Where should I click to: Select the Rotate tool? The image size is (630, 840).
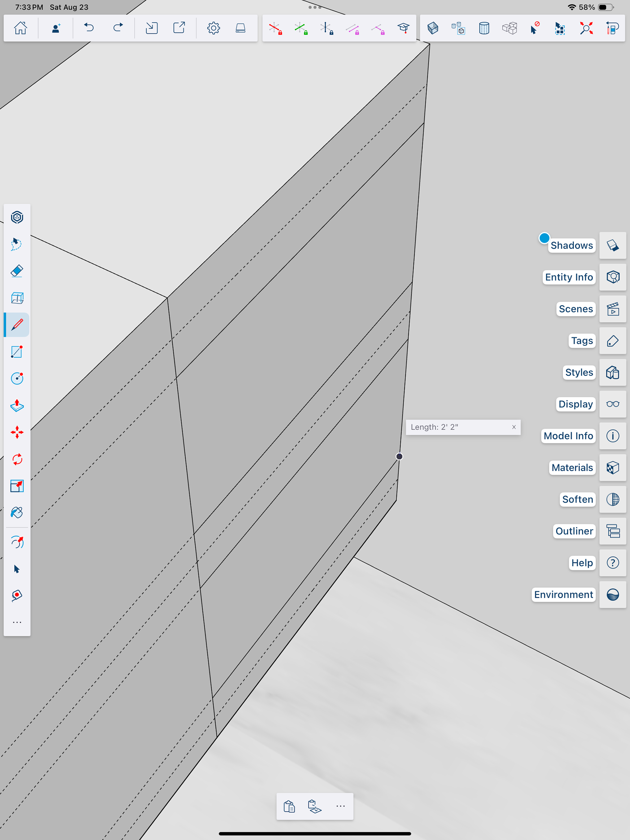[x=17, y=459]
